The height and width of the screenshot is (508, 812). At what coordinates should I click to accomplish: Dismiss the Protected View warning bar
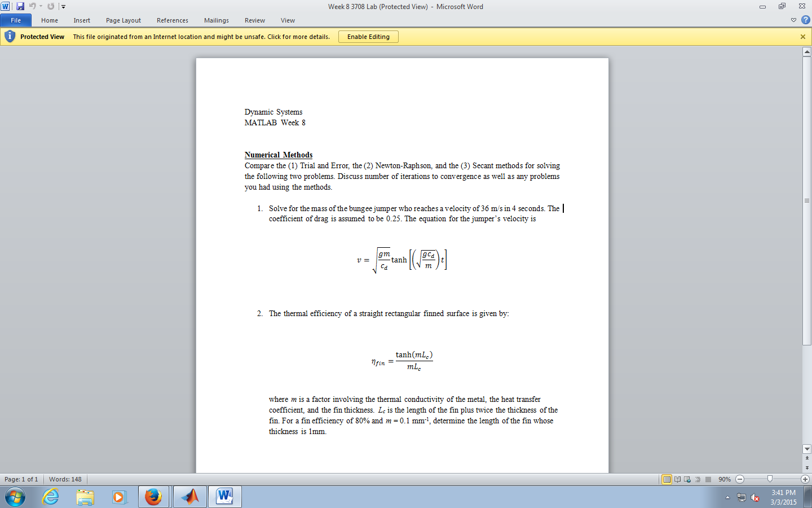(804, 36)
